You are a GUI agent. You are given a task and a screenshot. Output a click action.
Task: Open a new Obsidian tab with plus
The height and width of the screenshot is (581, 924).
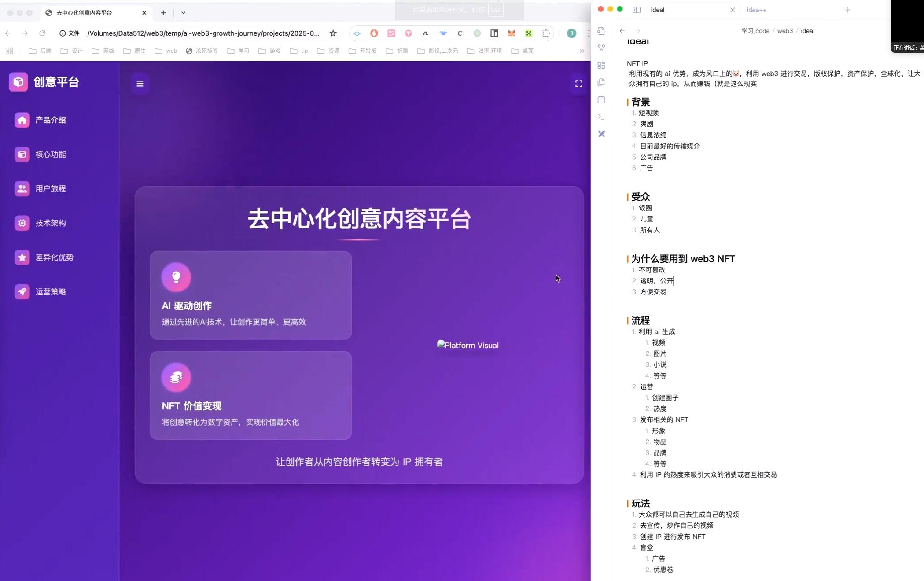(x=847, y=10)
